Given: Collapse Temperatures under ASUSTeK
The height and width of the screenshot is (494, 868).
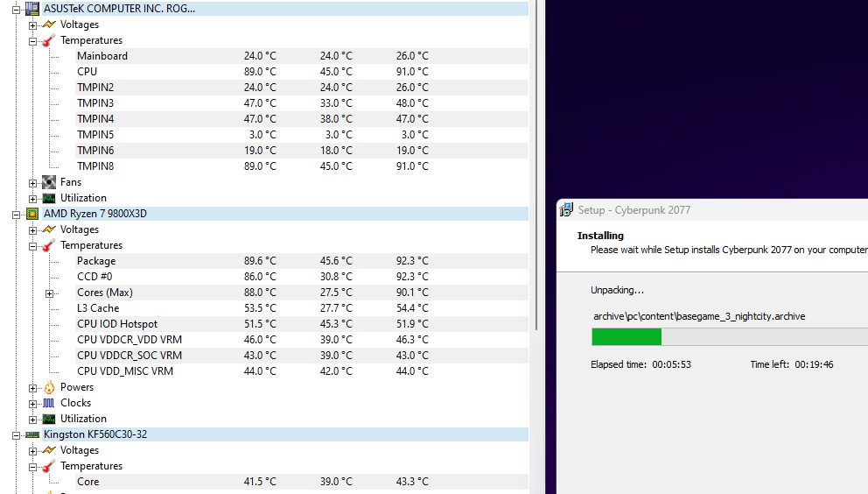Looking at the screenshot, I should 32,41.
